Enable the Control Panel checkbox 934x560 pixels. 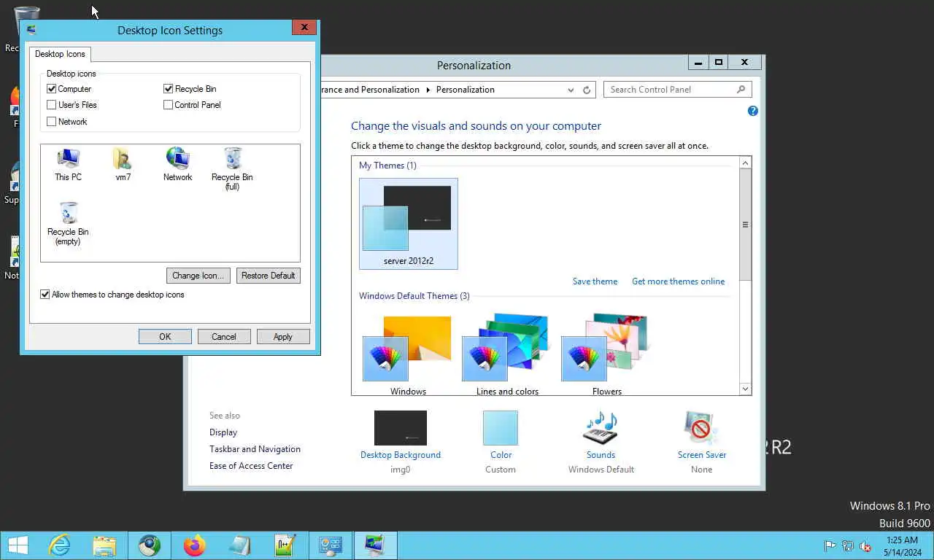tap(169, 105)
